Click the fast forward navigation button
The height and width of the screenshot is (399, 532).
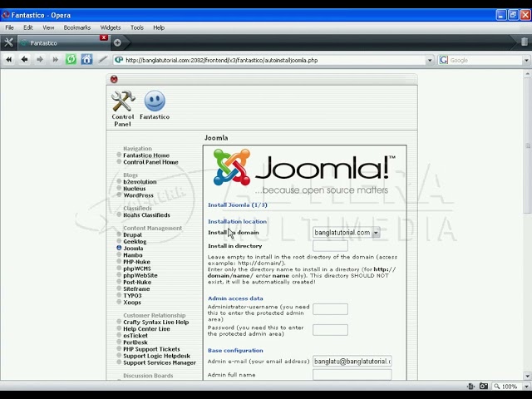coord(56,60)
